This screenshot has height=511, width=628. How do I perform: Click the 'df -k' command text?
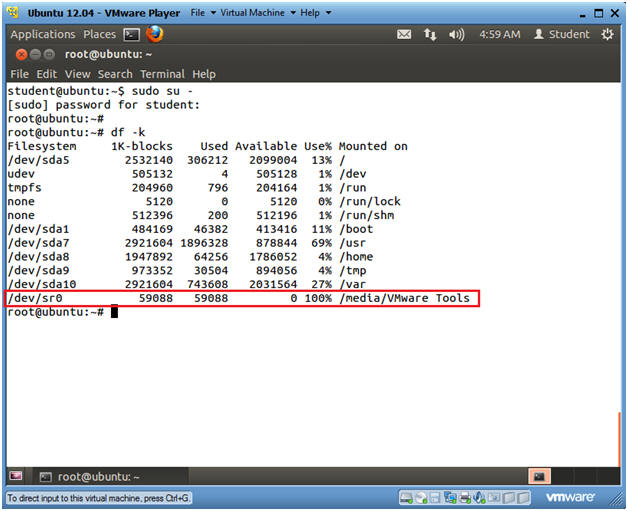128,133
